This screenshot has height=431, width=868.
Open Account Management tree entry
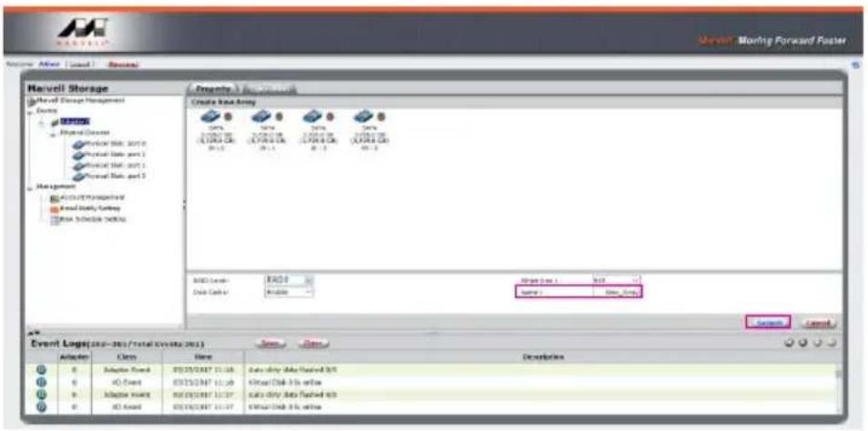(92, 198)
